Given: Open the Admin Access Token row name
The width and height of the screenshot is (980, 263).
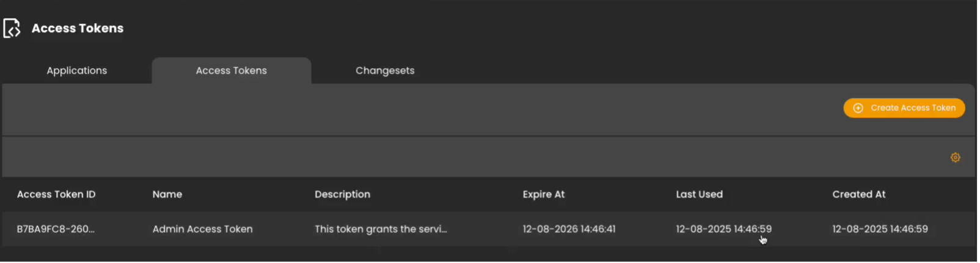Looking at the screenshot, I should point(202,229).
